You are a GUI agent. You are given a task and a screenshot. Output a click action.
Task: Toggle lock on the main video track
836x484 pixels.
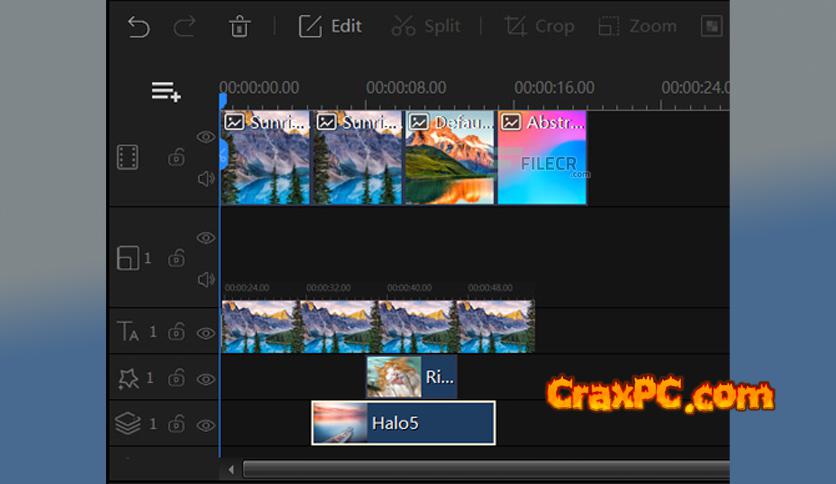(x=176, y=157)
